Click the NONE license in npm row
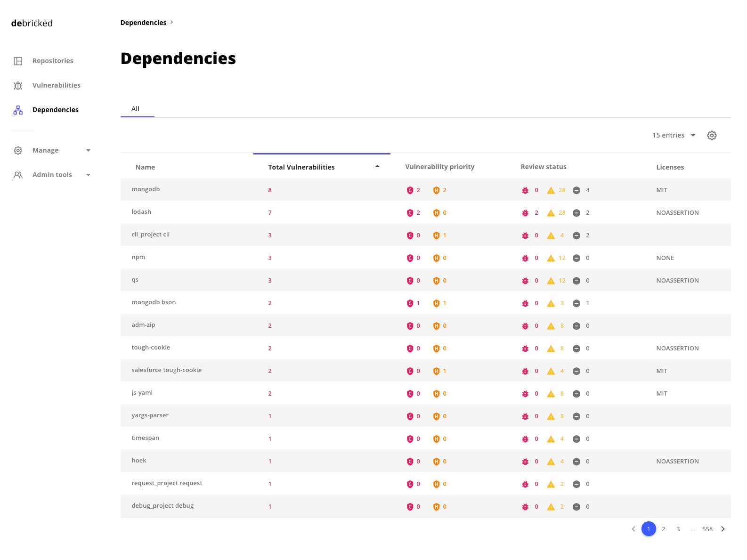747x560 pixels. pos(665,258)
